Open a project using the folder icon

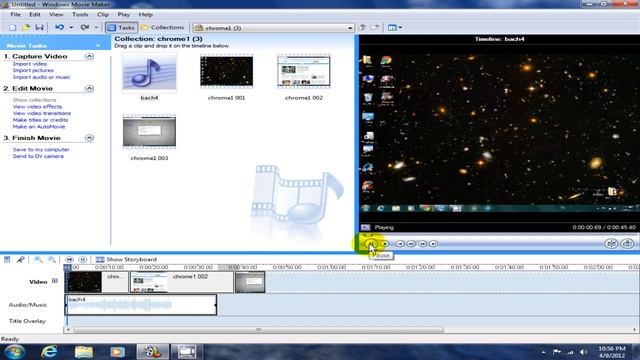[26, 28]
